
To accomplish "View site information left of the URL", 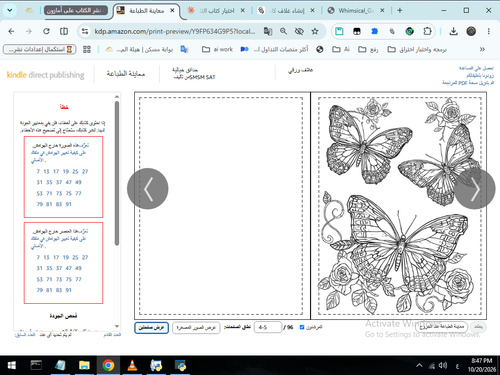I will (85, 31).
